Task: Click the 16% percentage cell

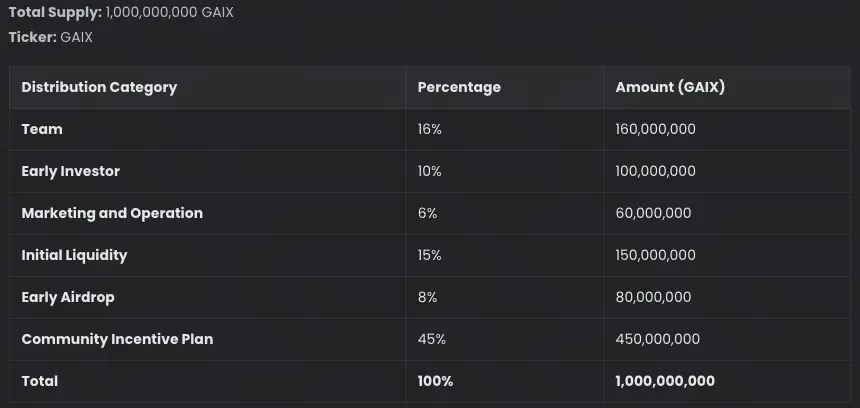Action: tap(429, 129)
